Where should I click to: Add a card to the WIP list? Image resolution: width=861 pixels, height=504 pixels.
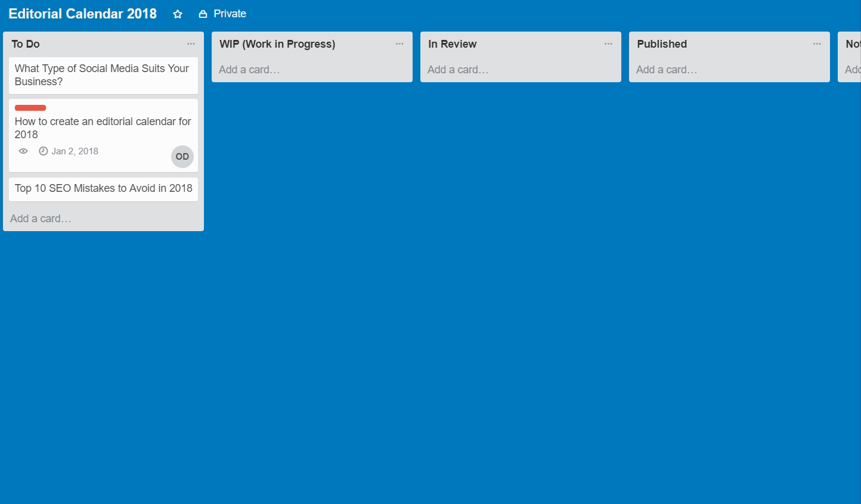coord(249,70)
